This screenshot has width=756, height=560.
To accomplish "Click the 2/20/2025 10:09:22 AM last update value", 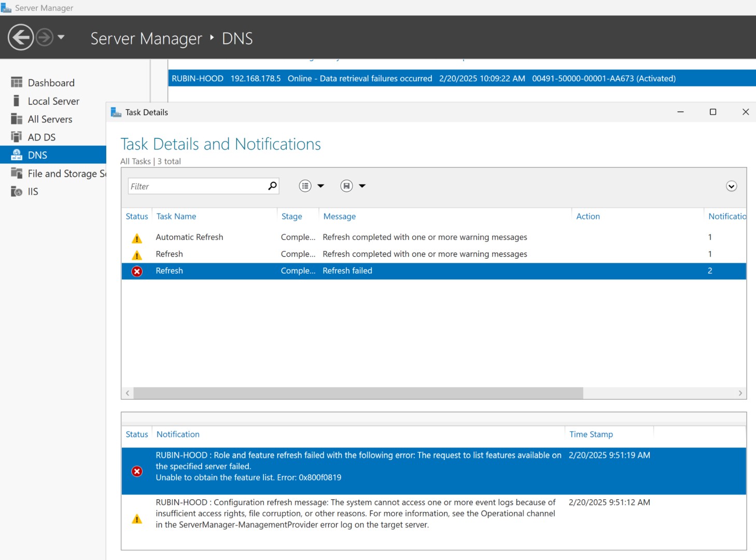I will click(x=482, y=78).
